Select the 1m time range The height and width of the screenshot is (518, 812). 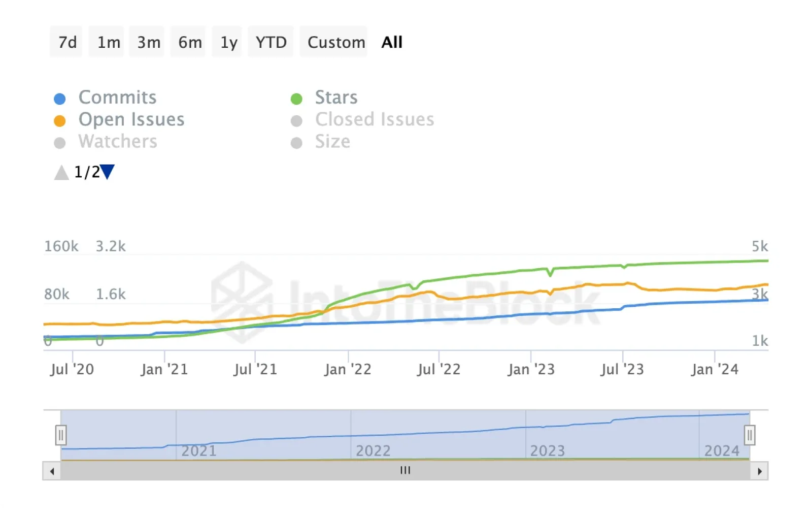[x=108, y=42]
